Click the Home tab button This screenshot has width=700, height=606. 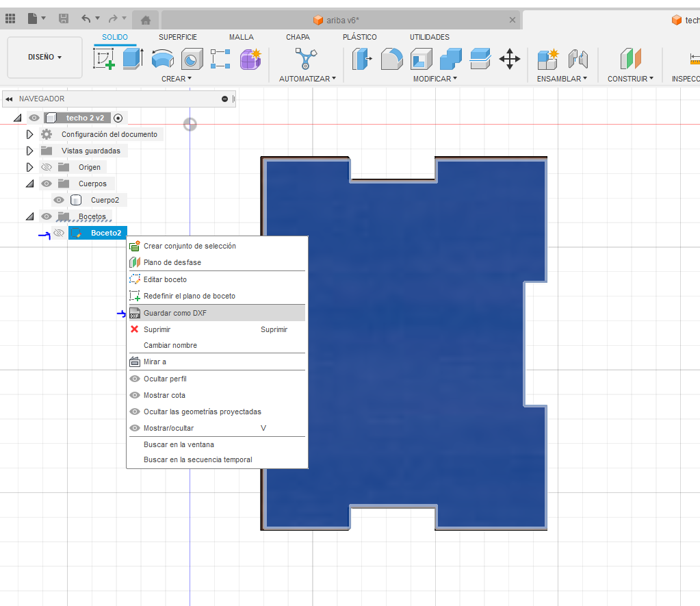146,20
